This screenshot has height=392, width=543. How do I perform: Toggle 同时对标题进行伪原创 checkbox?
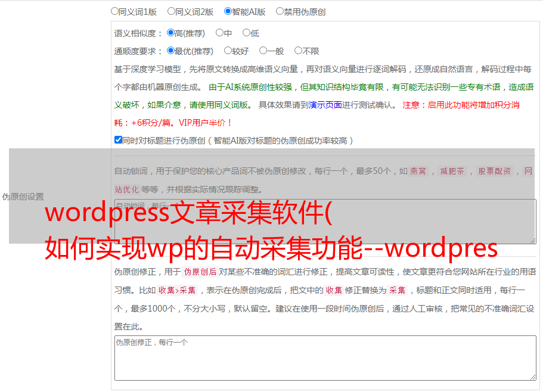point(118,140)
